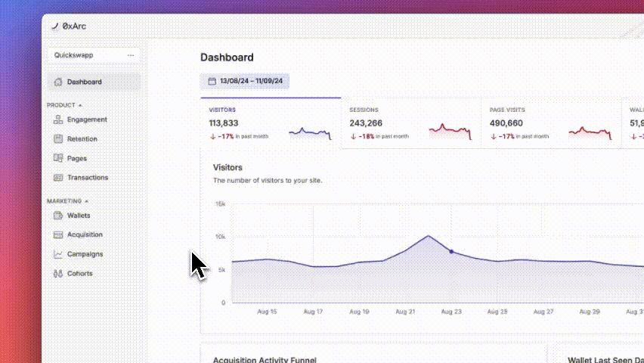Click the Engagement icon in sidebar

click(x=58, y=119)
